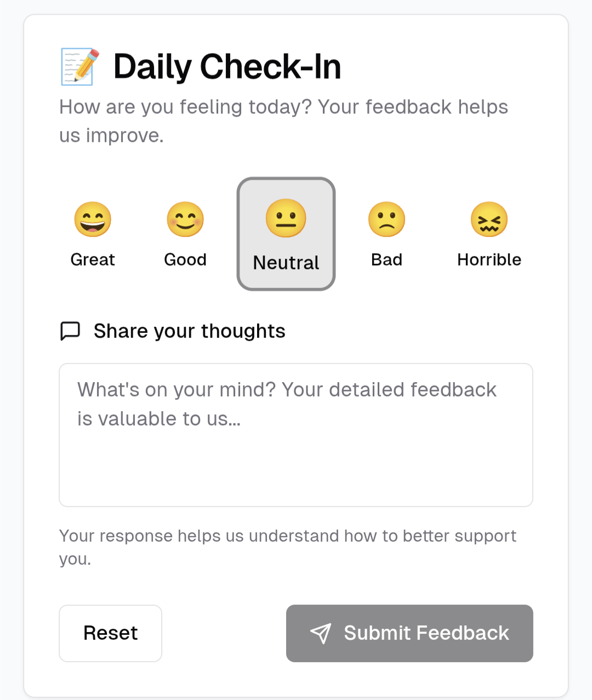This screenshot has width=592, height=700.
Task: Click the "Share your thoughts" label
Action: point(189,331)
